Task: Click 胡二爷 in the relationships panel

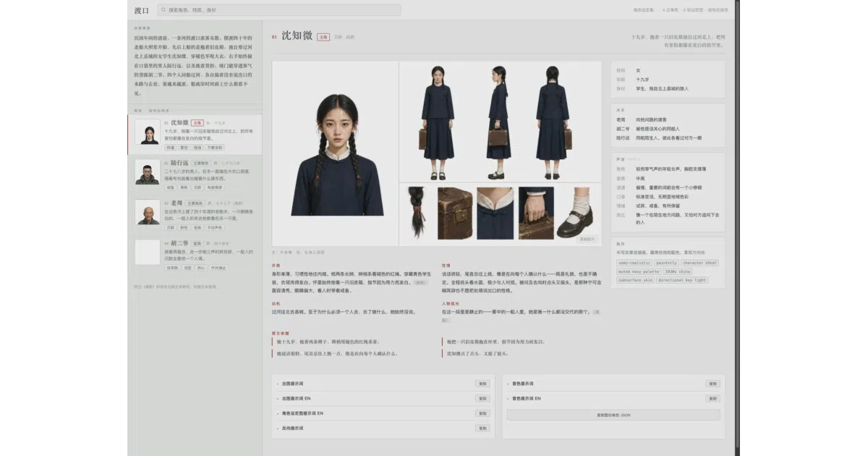Action: (x=622, y=128)
